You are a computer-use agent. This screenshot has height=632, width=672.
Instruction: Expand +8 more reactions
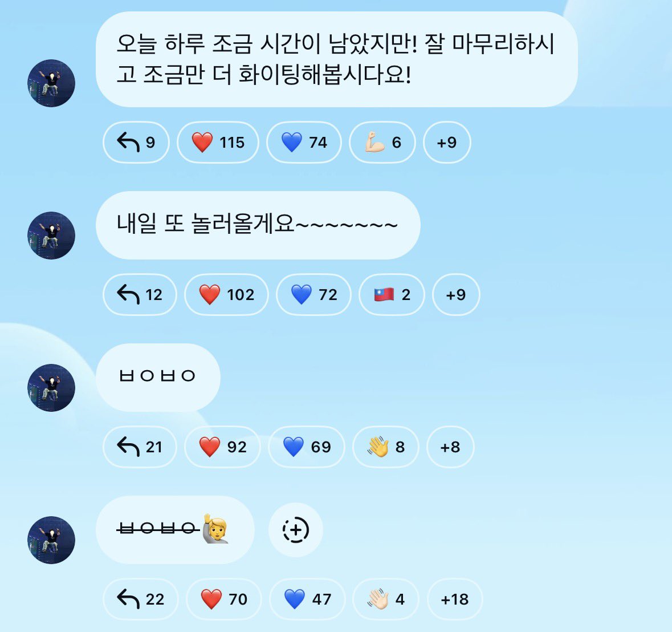click(450, 447)
